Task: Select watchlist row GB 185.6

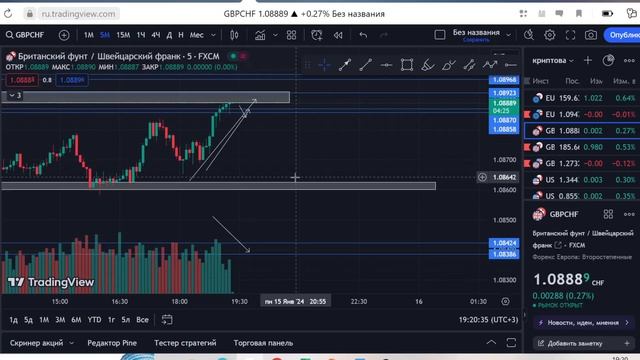Action: pyautogui.click(x=582, y=147)
